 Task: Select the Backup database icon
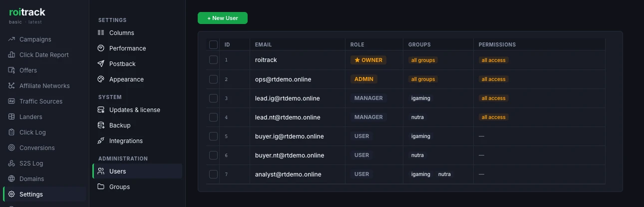pos(101,125)
